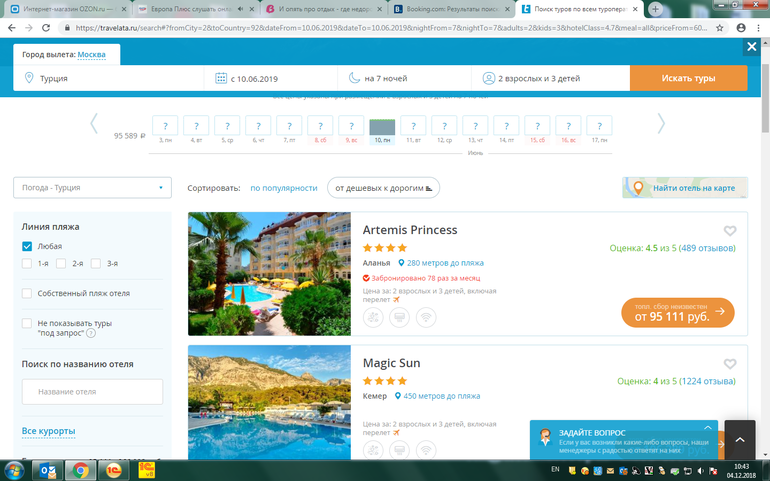This screenshot has height=481, width=770.
Task: Open the 2 взрослых и 3 детей selector
Action: click(548, 78)
